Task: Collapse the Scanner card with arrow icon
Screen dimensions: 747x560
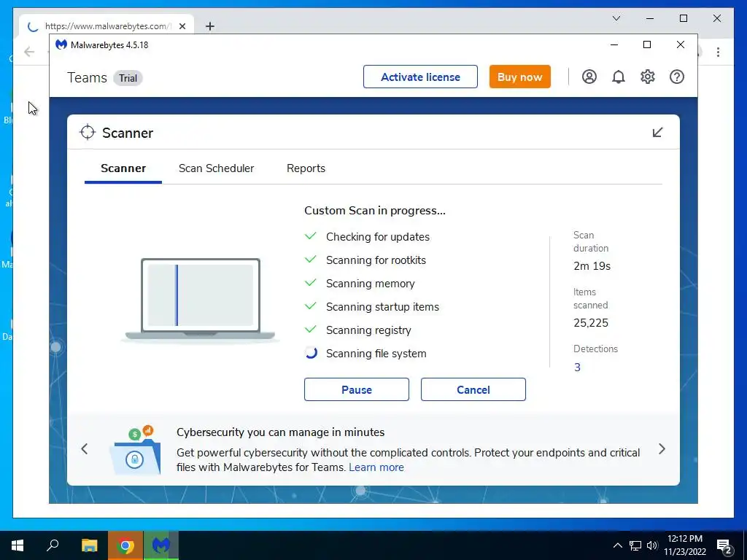Action: pyautogui.click(x=657, y=133)
